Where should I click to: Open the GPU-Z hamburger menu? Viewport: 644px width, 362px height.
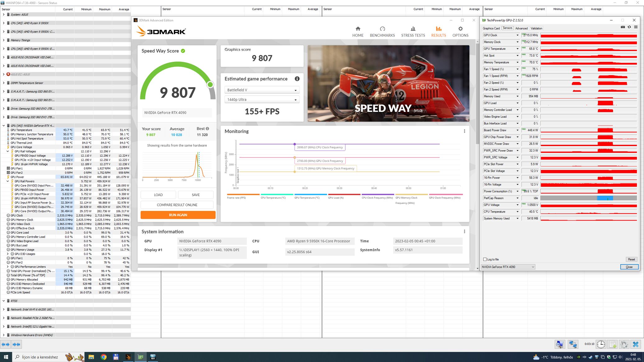click(636, 27)
